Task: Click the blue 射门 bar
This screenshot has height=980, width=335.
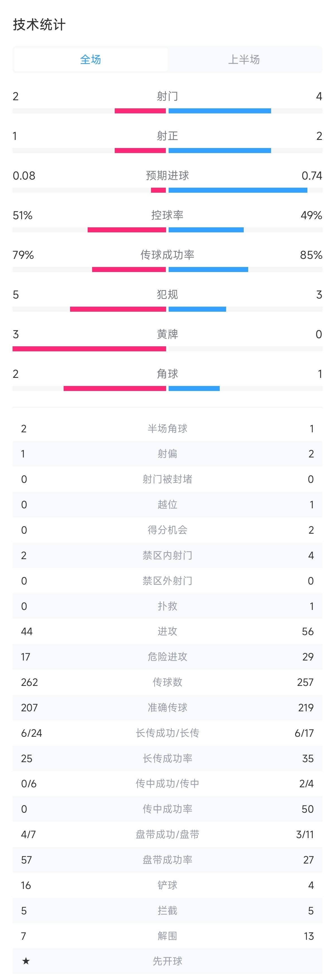Action: pos(220,111)
